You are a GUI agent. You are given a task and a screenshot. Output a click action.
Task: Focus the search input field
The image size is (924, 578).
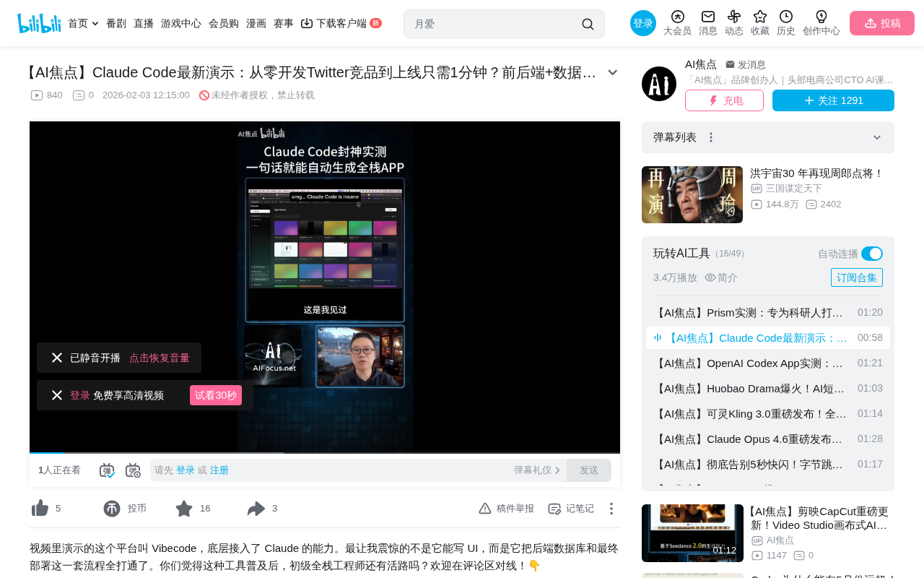point(494,24)
